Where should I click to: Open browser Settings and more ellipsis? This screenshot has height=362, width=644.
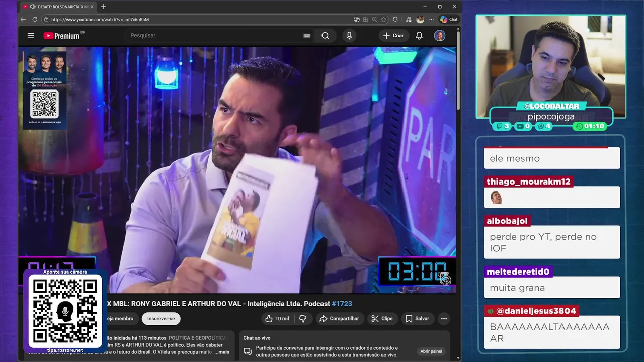coord(431,19)
